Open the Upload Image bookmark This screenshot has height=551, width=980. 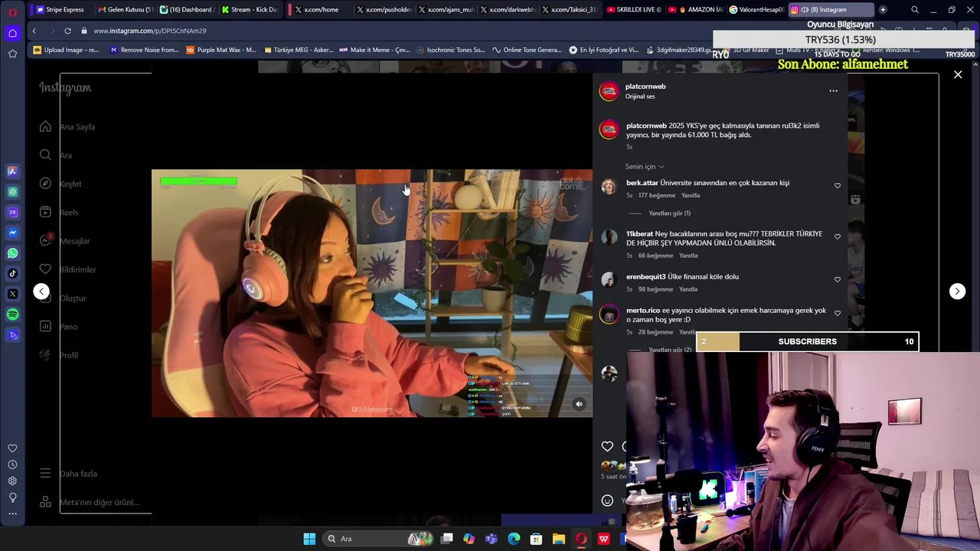coord(66,50)
